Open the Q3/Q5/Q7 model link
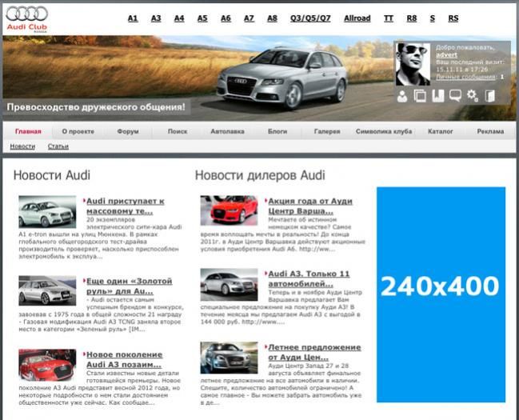This screenshot has width=519, height=420. pos(310,18)
